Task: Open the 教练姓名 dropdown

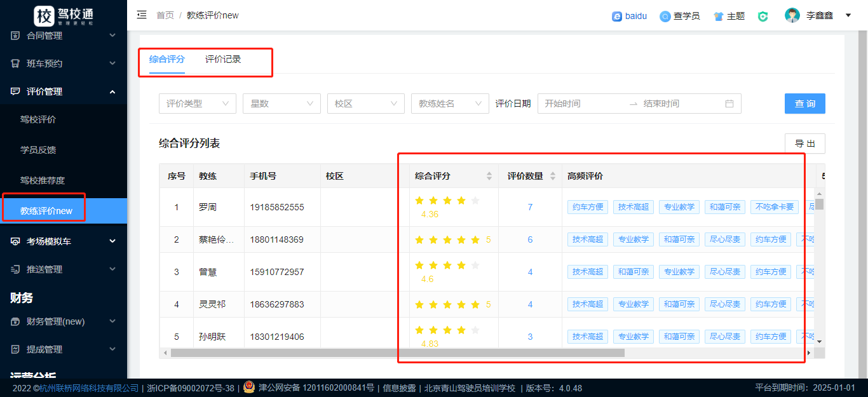Action: [450, 104]
